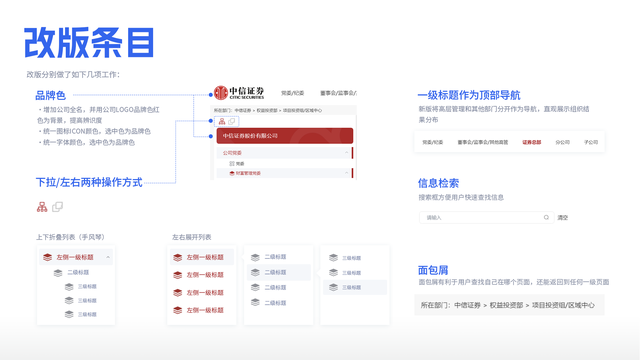Click the red 中信证券股份有限公司 banner
Viewport: 640px width, 360px height.
pos(284,136)
